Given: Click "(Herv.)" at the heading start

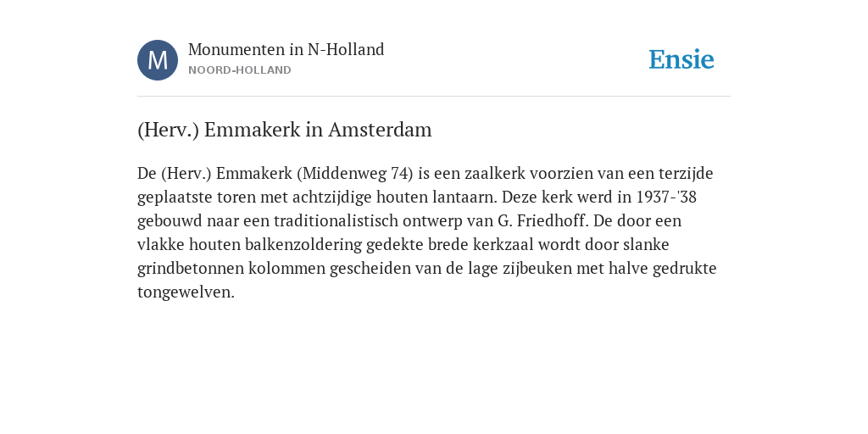Looking at the screenshot, I should point(169,130).
